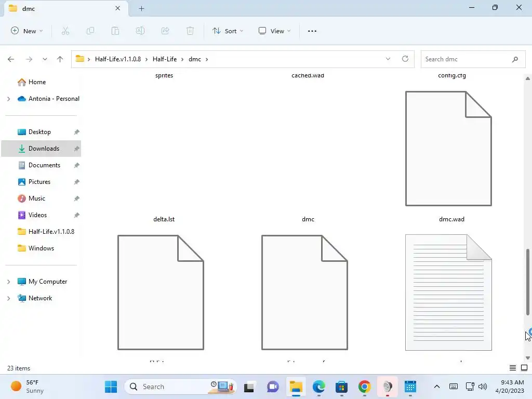Select the dmc.wad file thumbnail

(448, 148)
